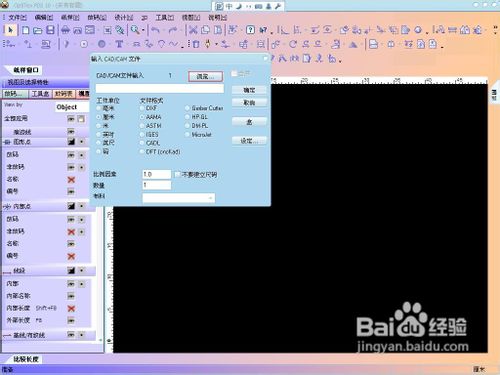
Task: Click the trash bin delete icon
Action: (x=196, y=44)
